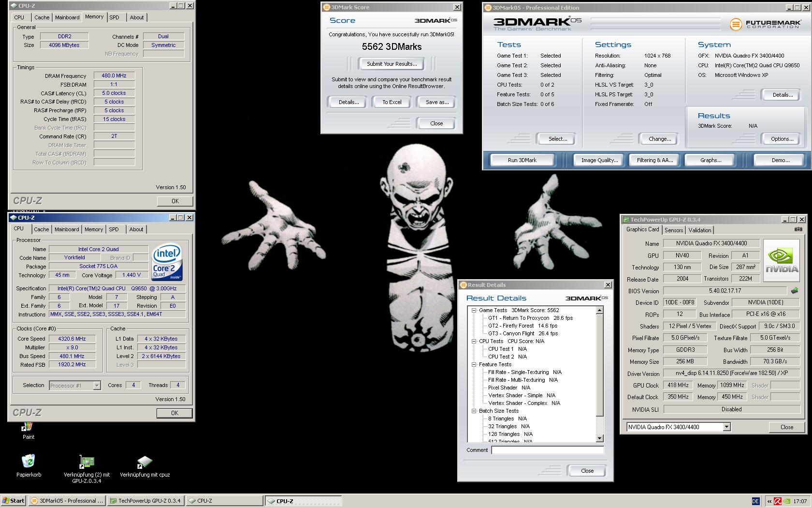
Task: Click the NVIDIA tray icon
Action: [x=787, y=501]
